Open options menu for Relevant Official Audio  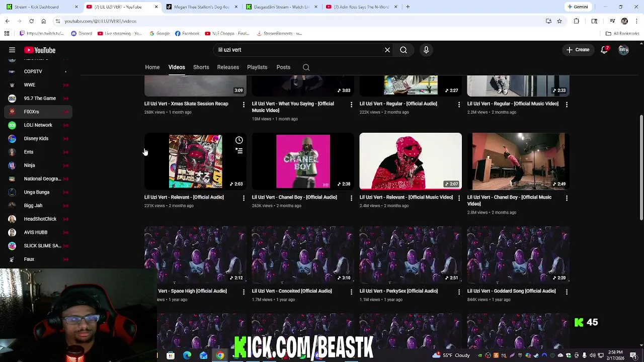[244, 198]
